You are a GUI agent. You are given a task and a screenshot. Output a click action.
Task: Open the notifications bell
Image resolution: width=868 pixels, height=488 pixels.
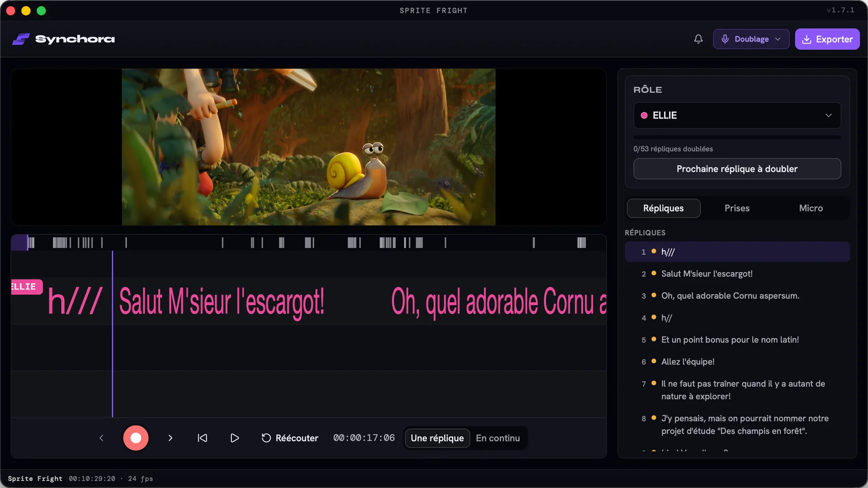(698, 39)
